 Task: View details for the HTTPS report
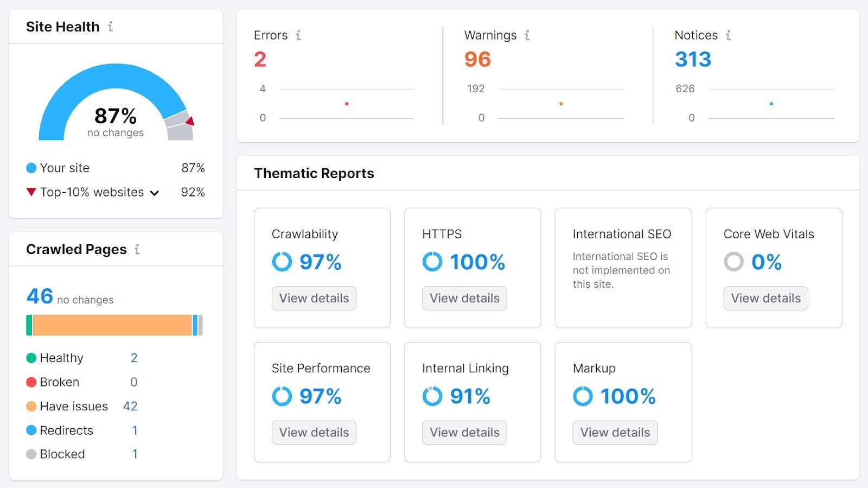(464, 298)
